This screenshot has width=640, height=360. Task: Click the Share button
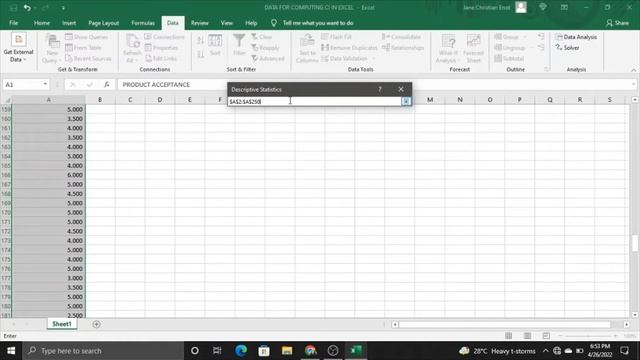click(x=618, y=23)
